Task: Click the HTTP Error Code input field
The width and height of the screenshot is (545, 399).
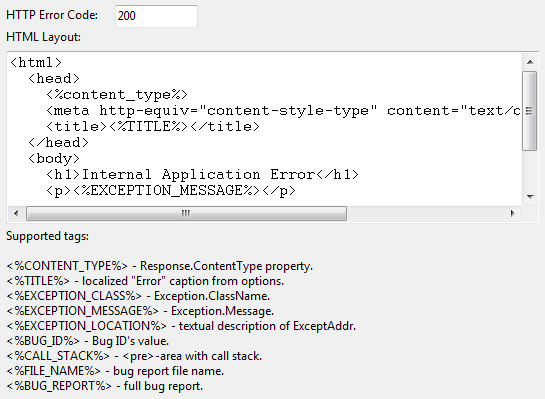Action: (156, 16)
